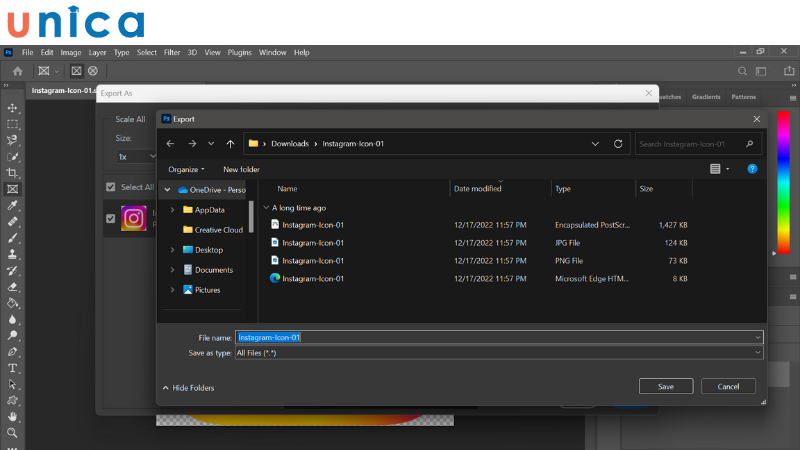Open the Filter menu

click(172, 52)
